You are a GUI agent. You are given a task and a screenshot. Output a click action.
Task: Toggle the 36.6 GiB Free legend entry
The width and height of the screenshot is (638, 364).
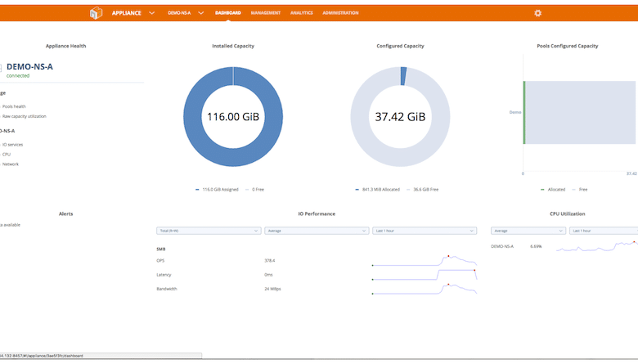coord(422,190)
